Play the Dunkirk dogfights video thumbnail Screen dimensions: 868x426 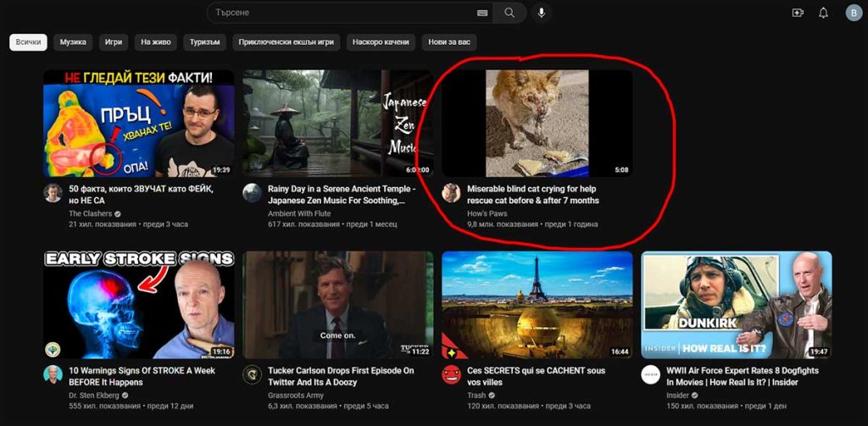pos(736,305)
